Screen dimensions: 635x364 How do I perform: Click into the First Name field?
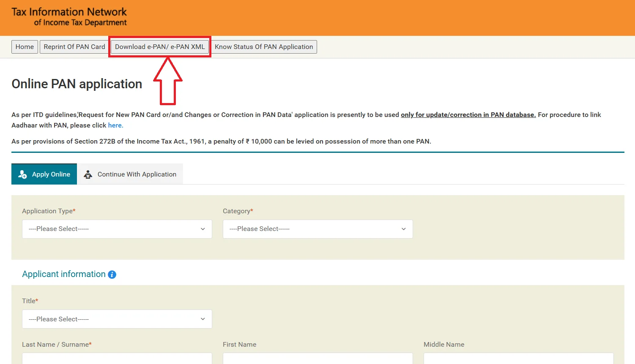pyautogui.click(x=318, y=359)
